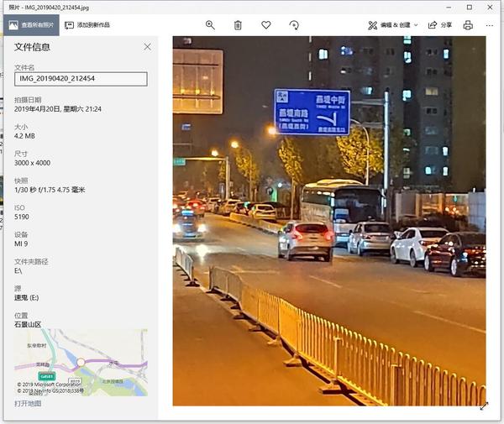Delete photo with the trash icon
This screenshot has height=424, width=504.
coord(238,25)
